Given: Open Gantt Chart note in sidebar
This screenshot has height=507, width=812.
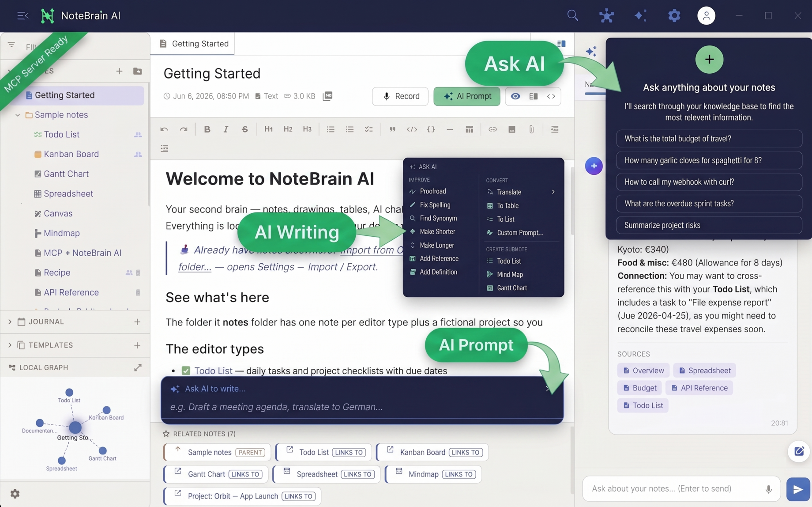Looking at the screenshot, I should tap(66, 174).
